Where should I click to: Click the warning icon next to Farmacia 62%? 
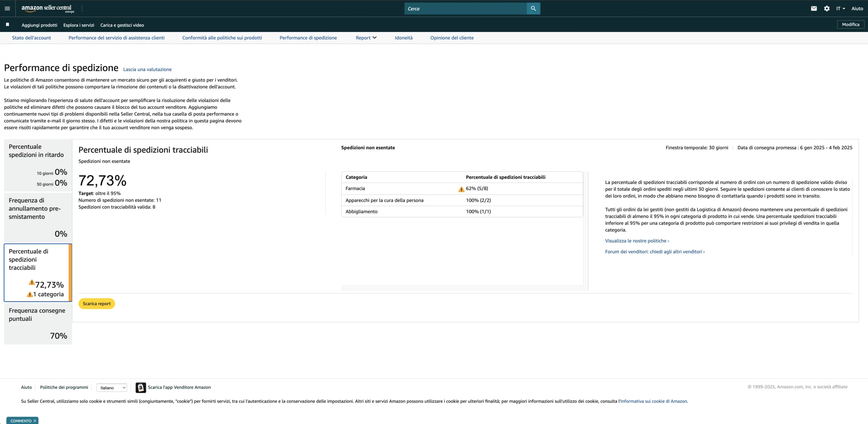click(461, 189)
